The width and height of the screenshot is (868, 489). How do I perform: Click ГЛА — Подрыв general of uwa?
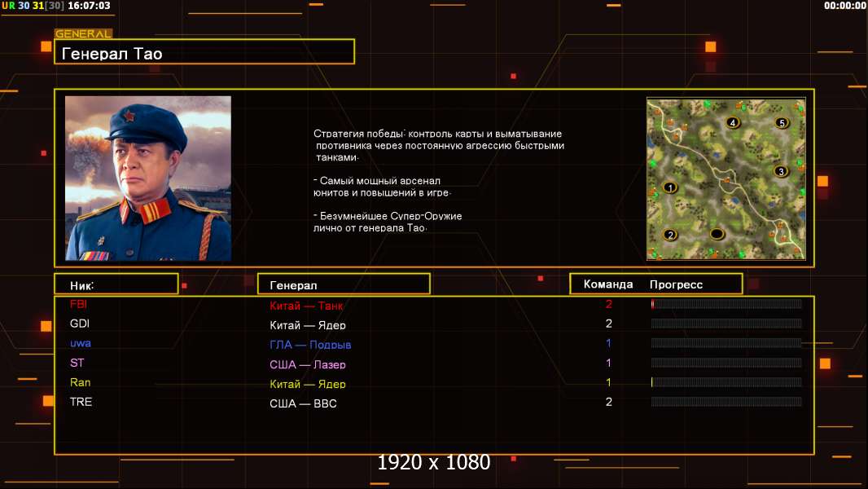tap(310, 345)
